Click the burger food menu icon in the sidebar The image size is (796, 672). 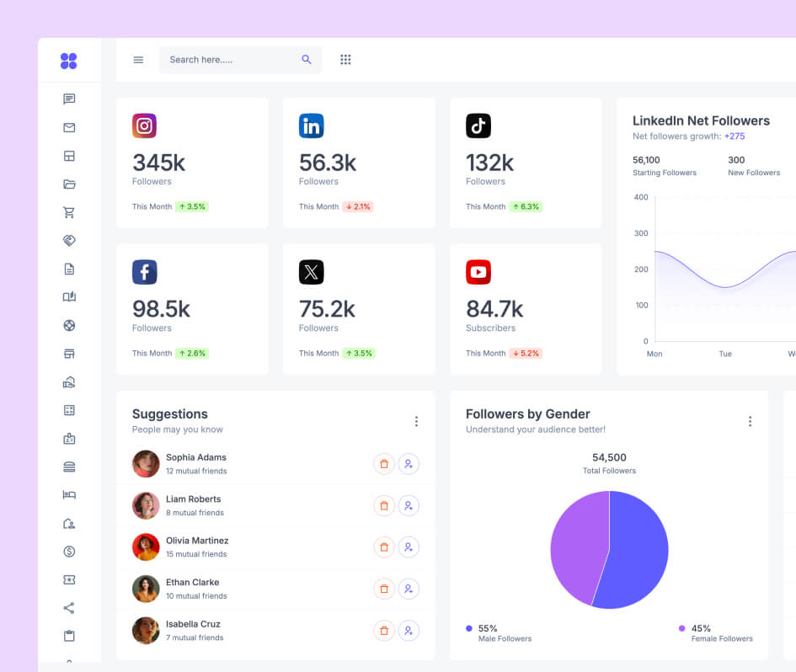pyautogui.click(x=69, y=467)
